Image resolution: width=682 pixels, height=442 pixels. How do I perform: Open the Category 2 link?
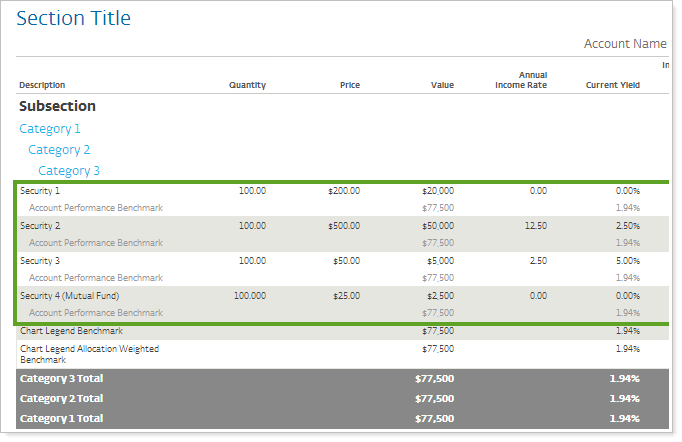coord(59,150)
